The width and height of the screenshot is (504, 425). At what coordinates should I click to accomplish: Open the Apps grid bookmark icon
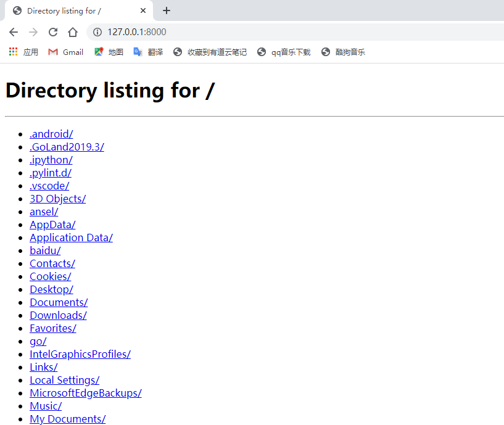[x=14, y=52]
